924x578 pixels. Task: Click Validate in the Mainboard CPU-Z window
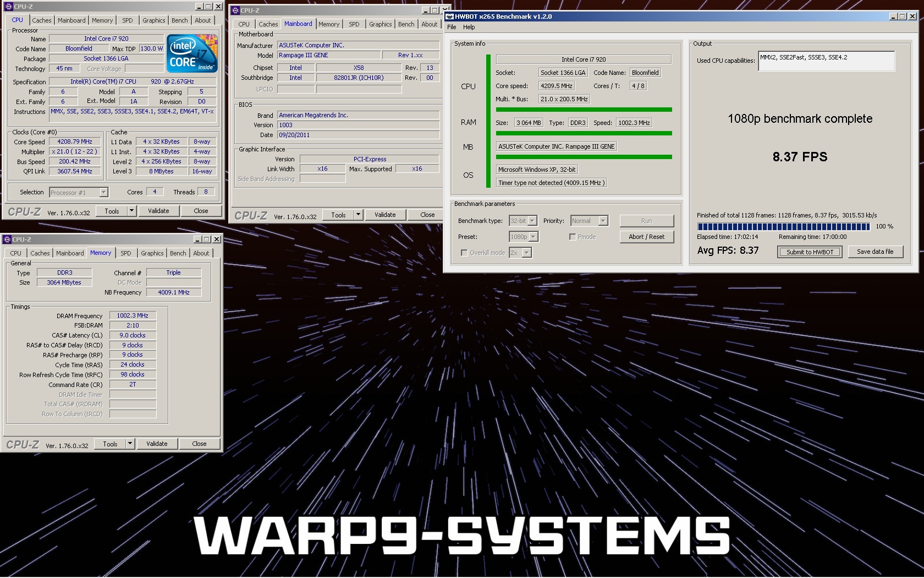(x=385, y=215)
